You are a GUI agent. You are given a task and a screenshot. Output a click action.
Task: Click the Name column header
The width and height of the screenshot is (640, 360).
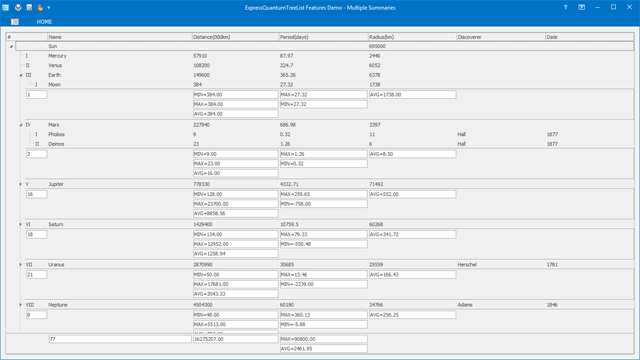[120, 37]
